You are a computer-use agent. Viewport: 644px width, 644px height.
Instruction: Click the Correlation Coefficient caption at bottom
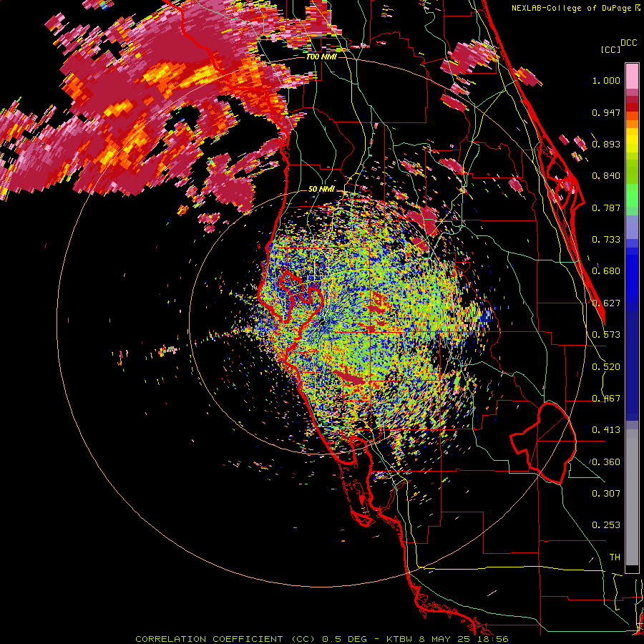pyautogui.click(x=322, y=639)
